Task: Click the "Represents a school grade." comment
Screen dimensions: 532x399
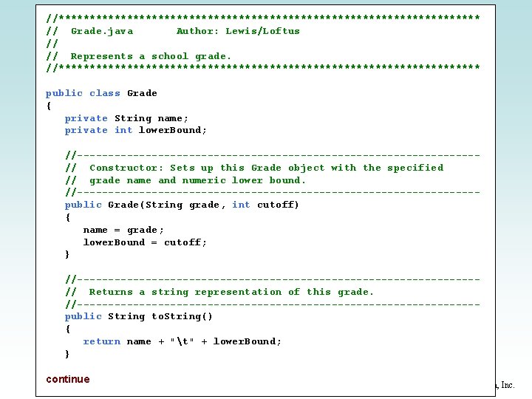Action: tap(151, 56)
